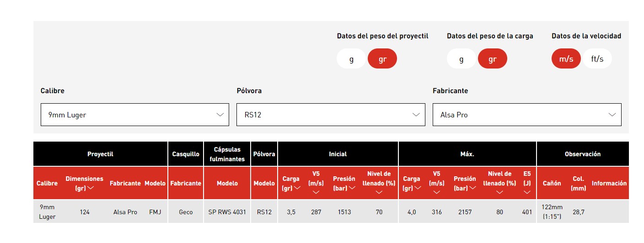644x243 pixels.
Task: Sort by Máx. Carga (gr) chevron
Action: [418, 188]
